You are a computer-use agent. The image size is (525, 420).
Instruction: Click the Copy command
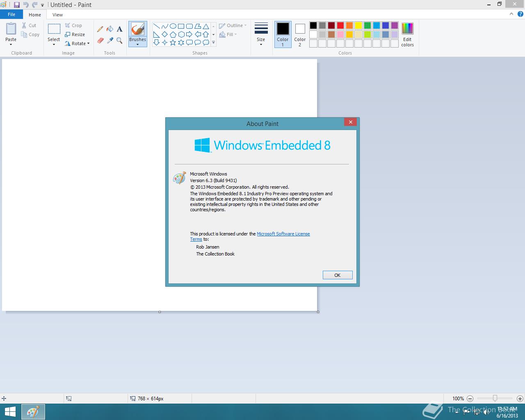31,34
